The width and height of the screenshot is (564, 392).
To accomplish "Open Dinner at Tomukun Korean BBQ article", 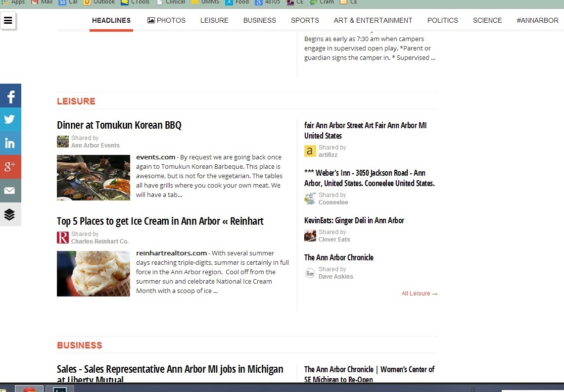I will coord(119,125).
